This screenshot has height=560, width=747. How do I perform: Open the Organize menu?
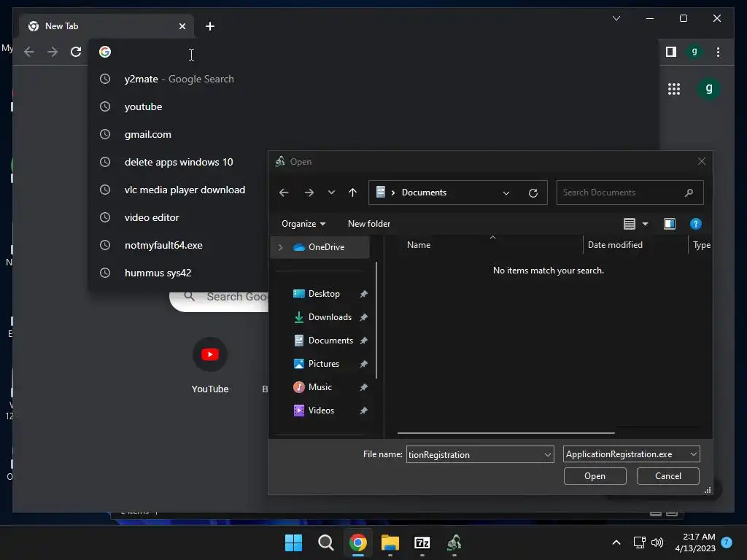[303, 224]
